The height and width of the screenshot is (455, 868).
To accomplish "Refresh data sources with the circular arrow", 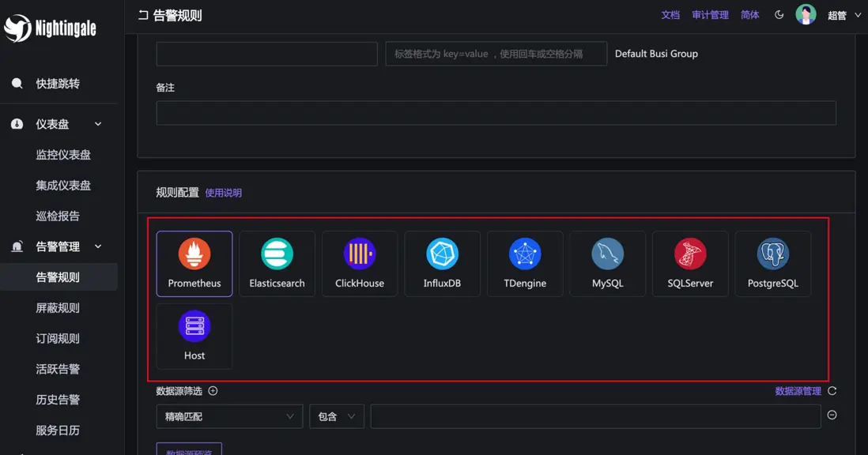I will coord(832,391).
